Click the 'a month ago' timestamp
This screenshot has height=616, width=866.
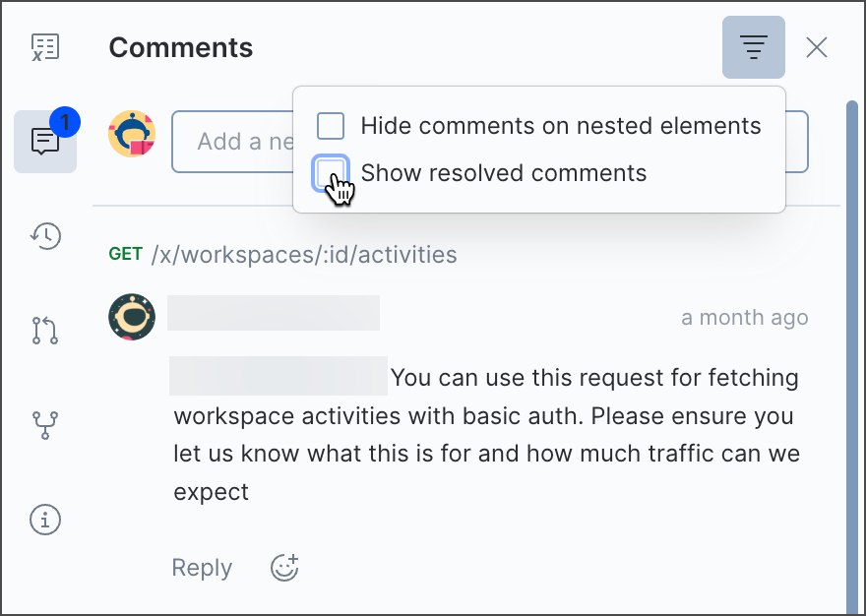pos(744,317)
